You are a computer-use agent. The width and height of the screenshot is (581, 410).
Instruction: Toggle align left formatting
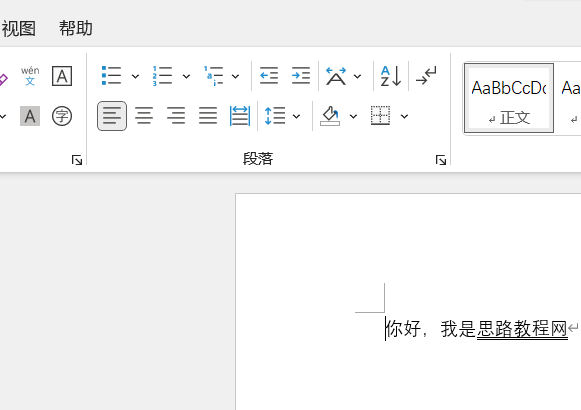pyautogui.click(x=112, y=116)
